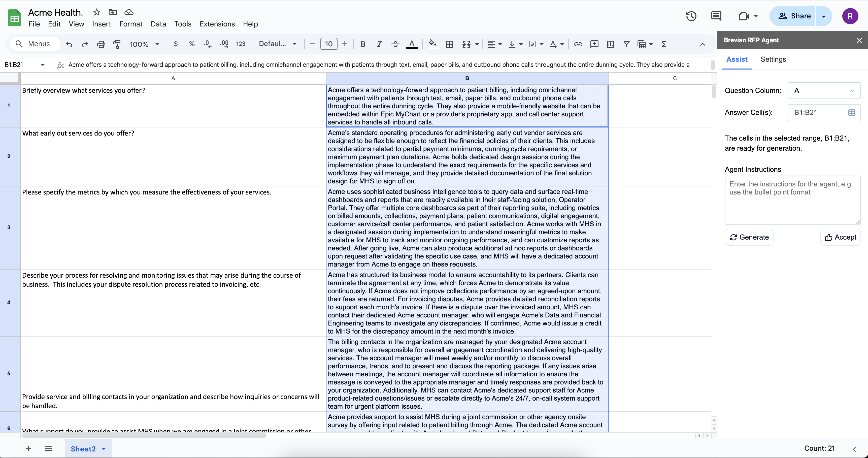This screenshot has width=868, height=458.
Task: Start a meeting with camera icon
Action: point(743,16)
